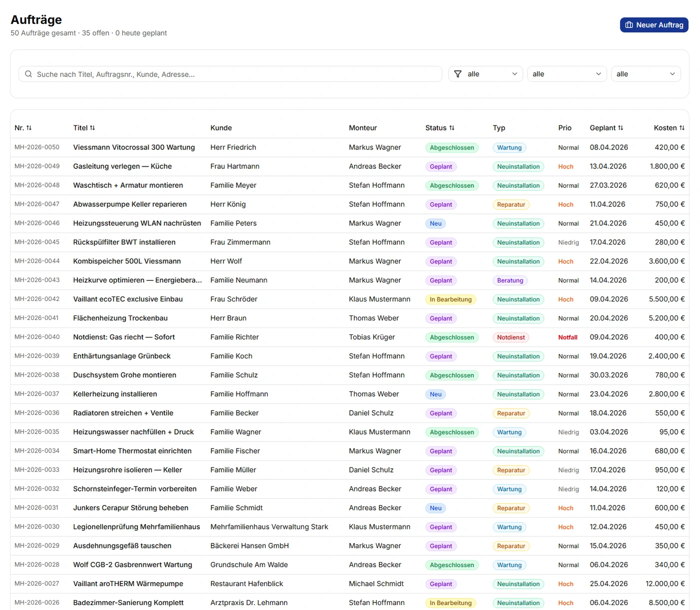Viewport: 700px width, 610px height.
Task: Select monteur Tobias Krüger
Action: [x=372, y=337]
